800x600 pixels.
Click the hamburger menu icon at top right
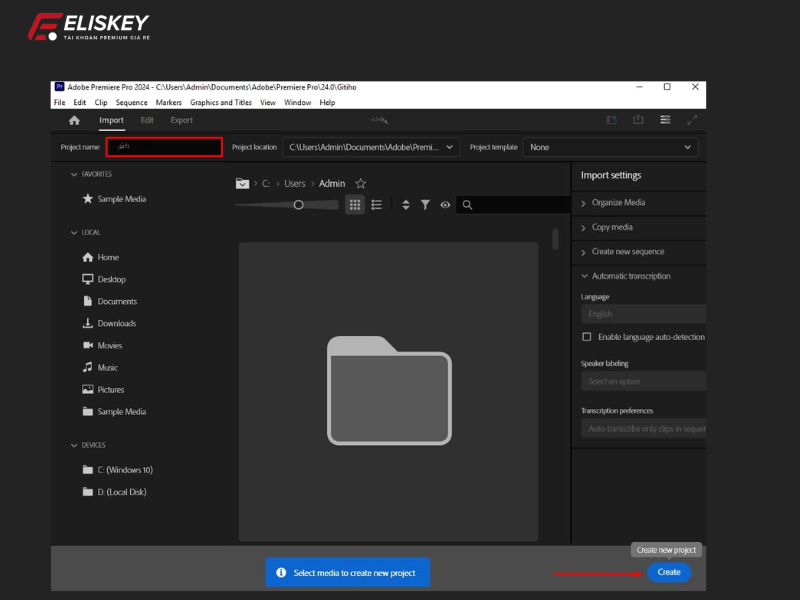coord(665,119)
